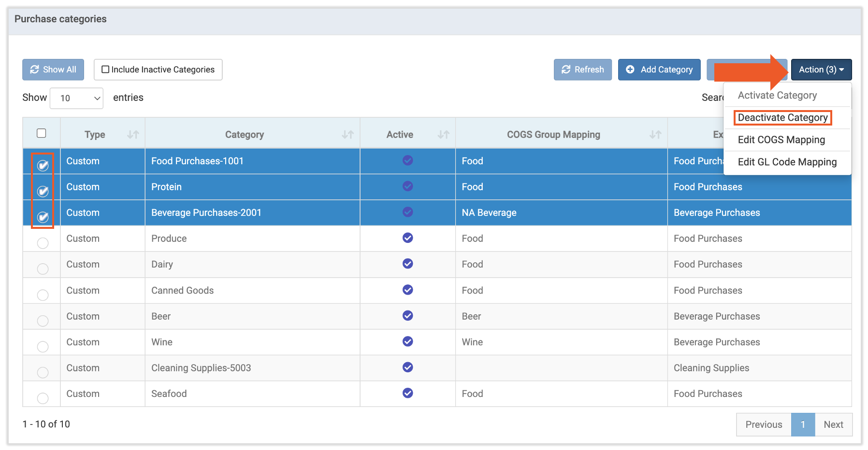Uncheck the Protein row selection

point(43,191)
